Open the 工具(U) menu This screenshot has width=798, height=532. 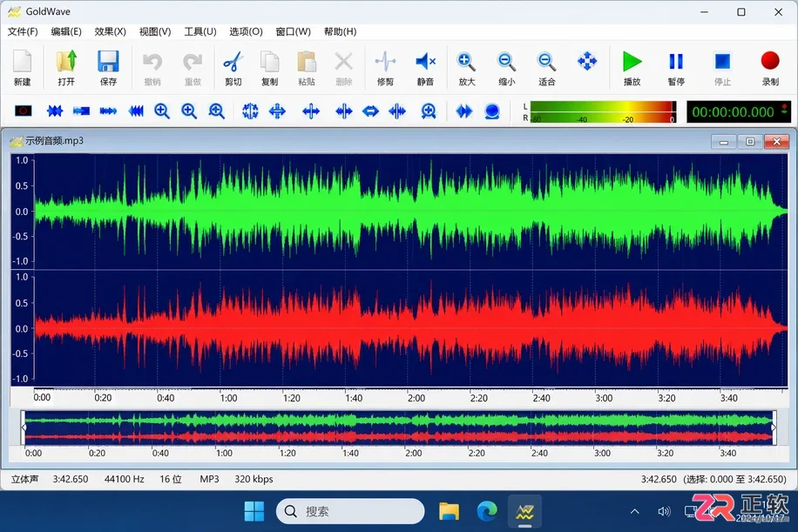click(200, 31)
